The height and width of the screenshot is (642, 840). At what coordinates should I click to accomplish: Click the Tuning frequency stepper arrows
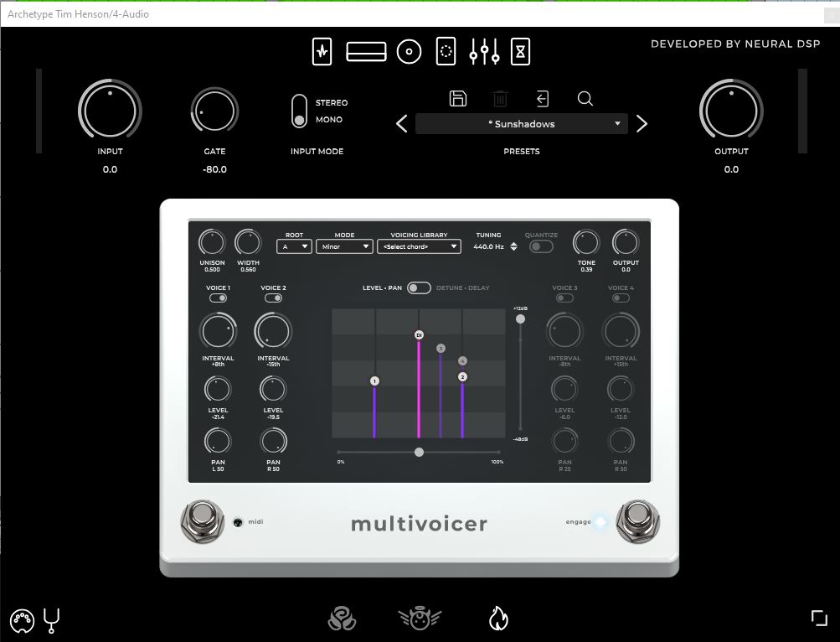[x=513, y=246]
